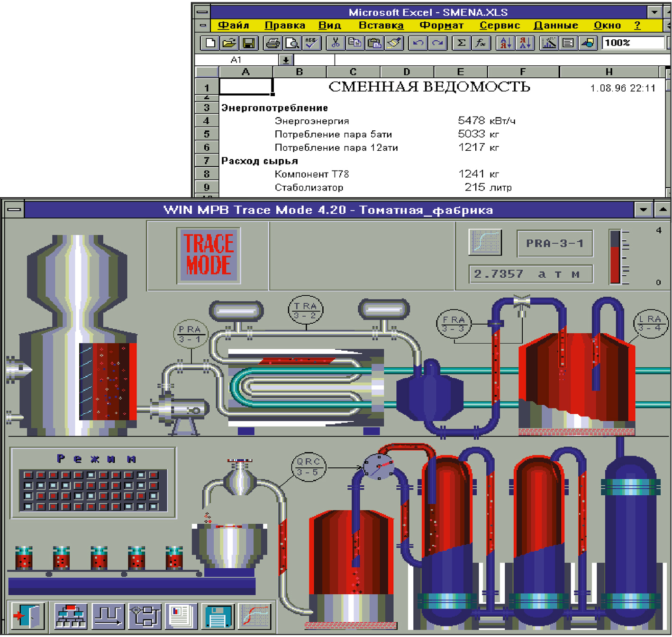Screen dimensions: 672x637
Task: Click the AutoSum sigma icon in Excel
Action: pyautogui.click(x=461, y=43)
